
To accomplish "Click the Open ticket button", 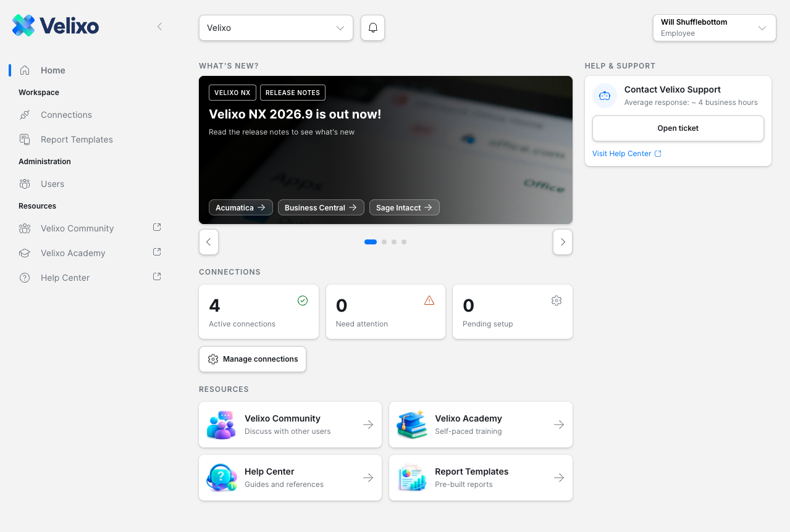I will coord(678,128).
